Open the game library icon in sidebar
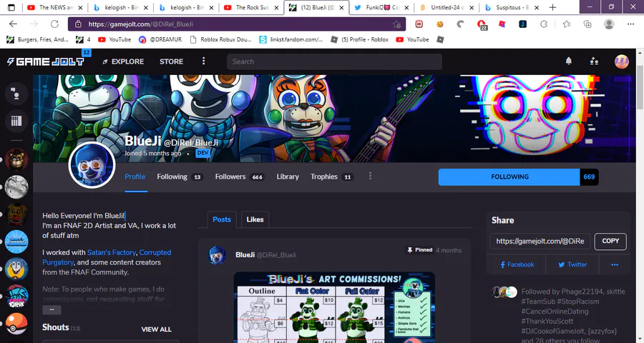 [x=16, y=121]
